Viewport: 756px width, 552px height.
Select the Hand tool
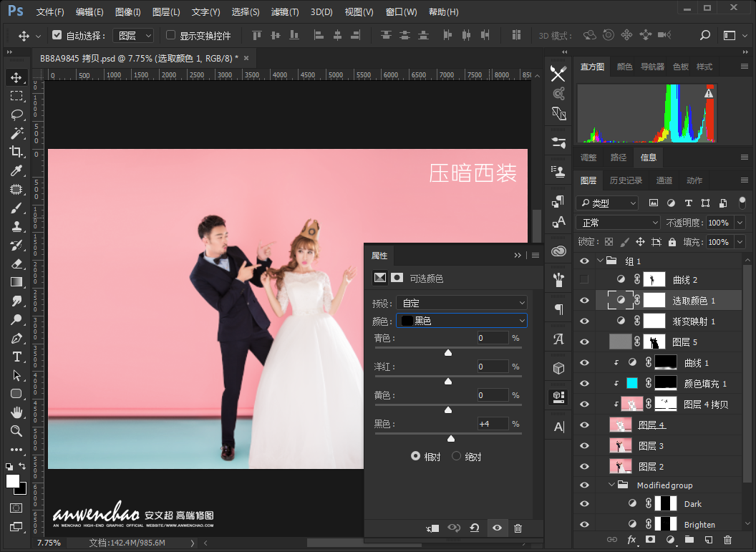(x=16, y=412)
